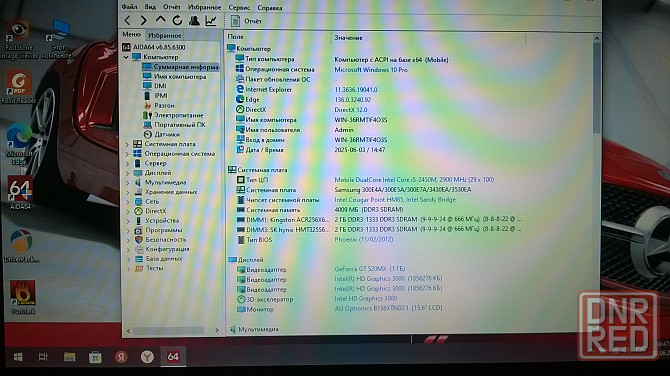Select IPMI tree item
This screenshot has height=376, width=670.
155,95
